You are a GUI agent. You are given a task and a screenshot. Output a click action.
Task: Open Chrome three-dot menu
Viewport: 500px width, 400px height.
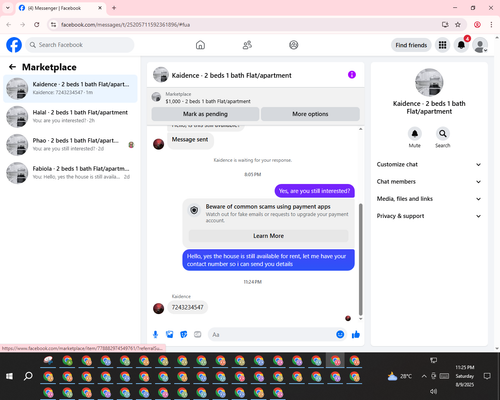491,25
